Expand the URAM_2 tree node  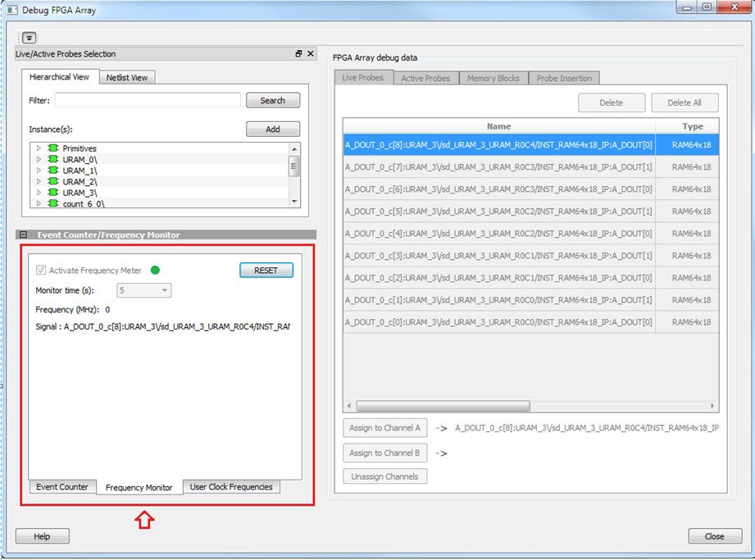pos(38,181)
